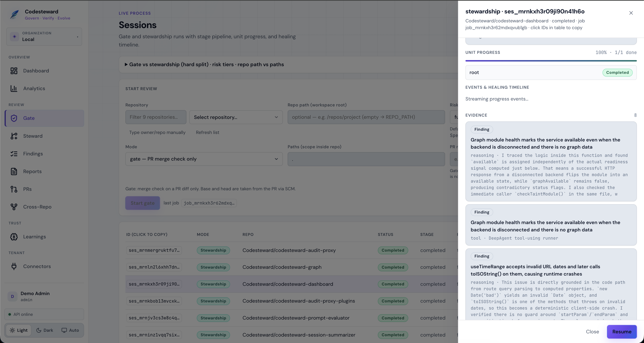Open PRs via its pull request icon

click(x=14, y=189)
